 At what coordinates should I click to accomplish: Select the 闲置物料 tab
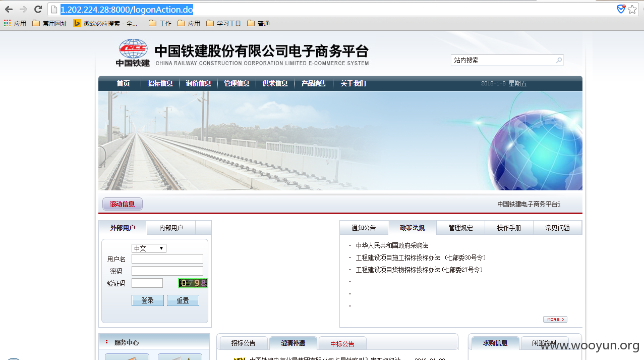544,343
